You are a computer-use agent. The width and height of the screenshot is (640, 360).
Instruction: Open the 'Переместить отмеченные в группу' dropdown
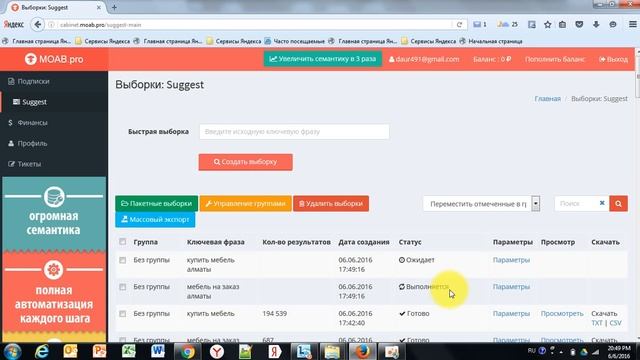coord(482,204)
